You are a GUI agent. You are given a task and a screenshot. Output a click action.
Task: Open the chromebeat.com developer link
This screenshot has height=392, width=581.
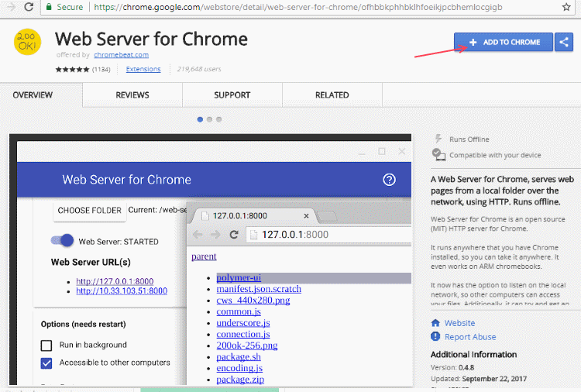[121, 55]
